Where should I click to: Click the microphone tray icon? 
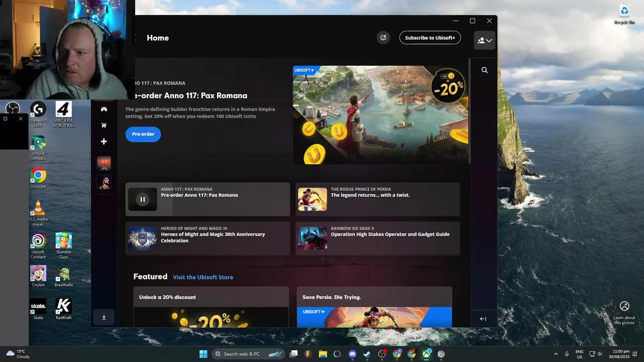(x=567, y=354)
